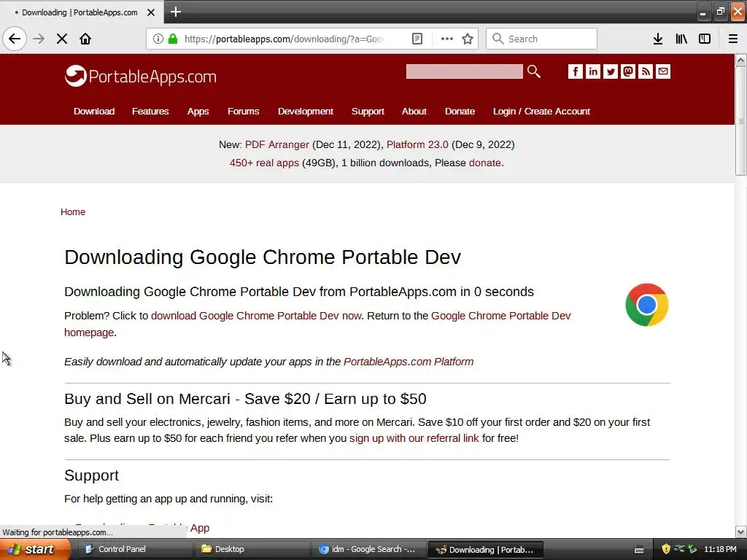Viewport: 747px width, 560px height.
Task: Open the Windows start button
Action: point(35,549)
